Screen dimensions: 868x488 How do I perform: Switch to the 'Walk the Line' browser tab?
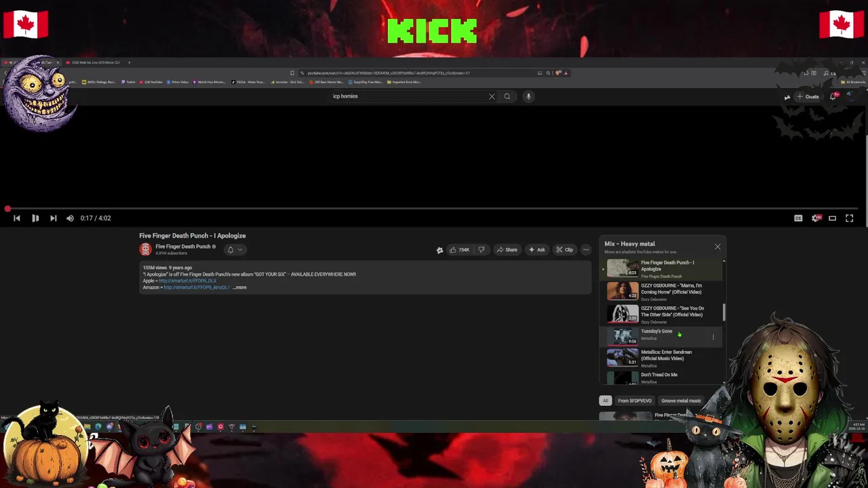(96, 62)
